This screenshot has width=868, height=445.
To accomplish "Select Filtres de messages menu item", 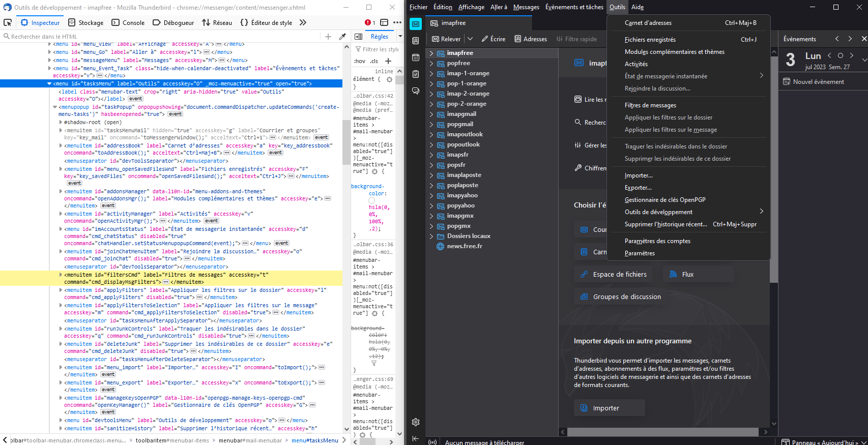I will pyautogui.click(x=688, y=105).
